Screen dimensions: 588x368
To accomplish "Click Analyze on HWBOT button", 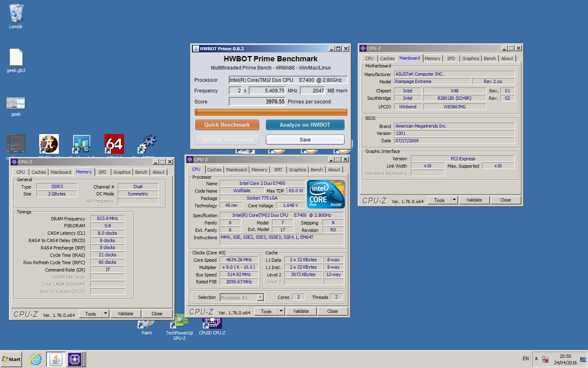I will [x=305, y=125].
